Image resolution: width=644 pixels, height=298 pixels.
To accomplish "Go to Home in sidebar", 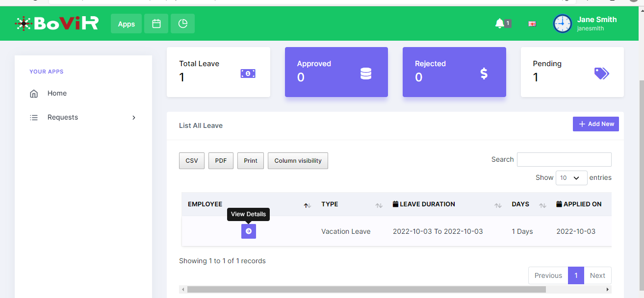I will tap(57, 94).
